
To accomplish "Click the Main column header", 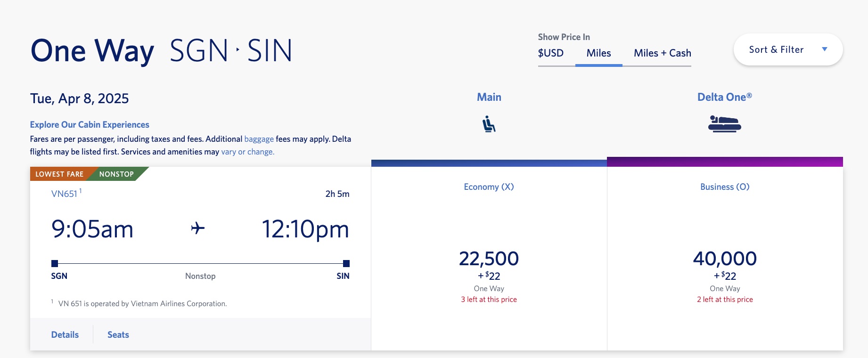I will click(489, 97).
